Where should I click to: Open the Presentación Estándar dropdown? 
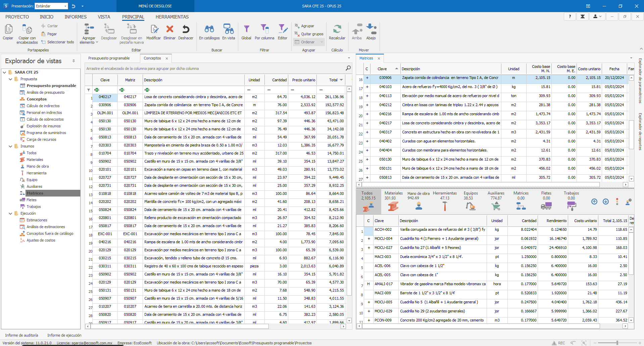(x=65, y=6)
